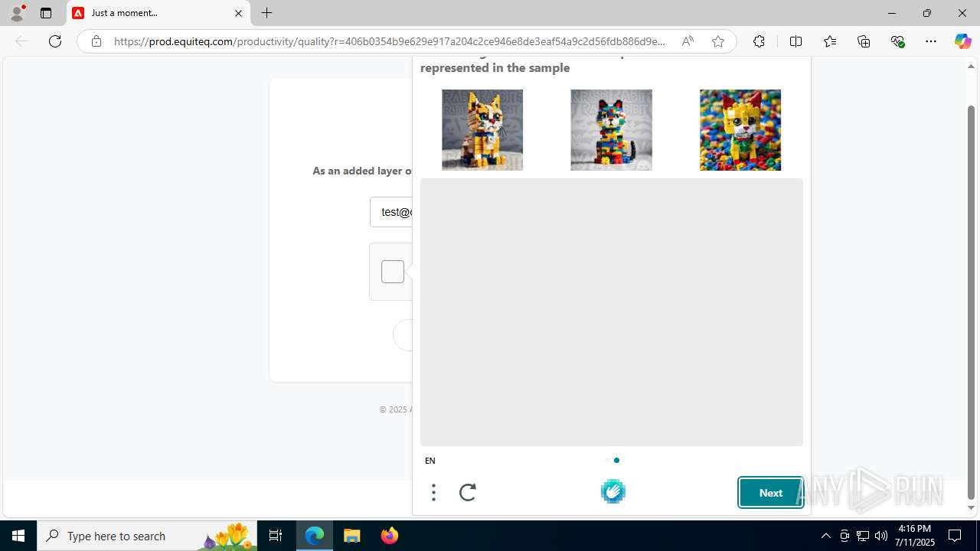
Task: Close the 'Just a moment...' tab
Action: tap(238, 13)
